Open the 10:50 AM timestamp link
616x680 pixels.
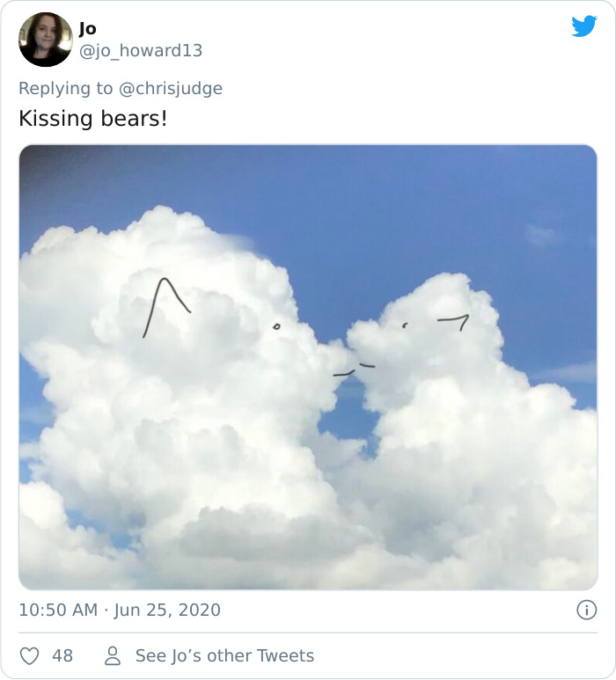(x=57, y=610)
